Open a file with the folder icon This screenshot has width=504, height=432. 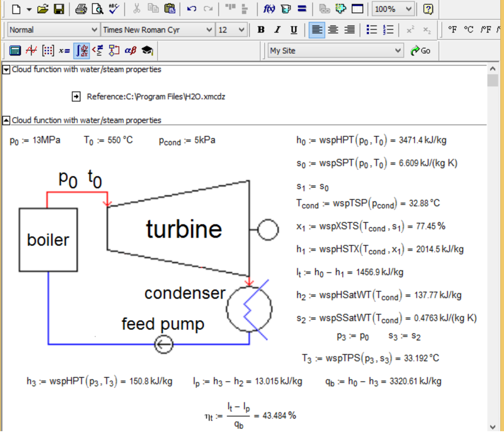coord(42,9)
